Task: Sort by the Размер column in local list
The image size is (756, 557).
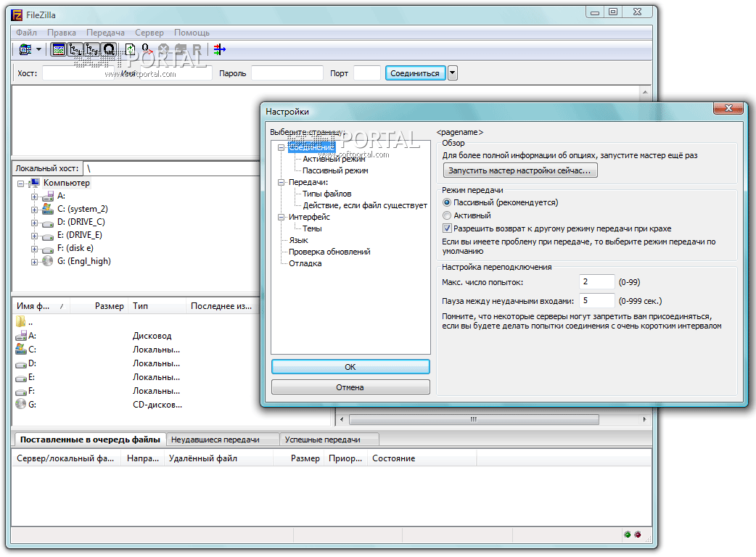Action: pos(99,306)
